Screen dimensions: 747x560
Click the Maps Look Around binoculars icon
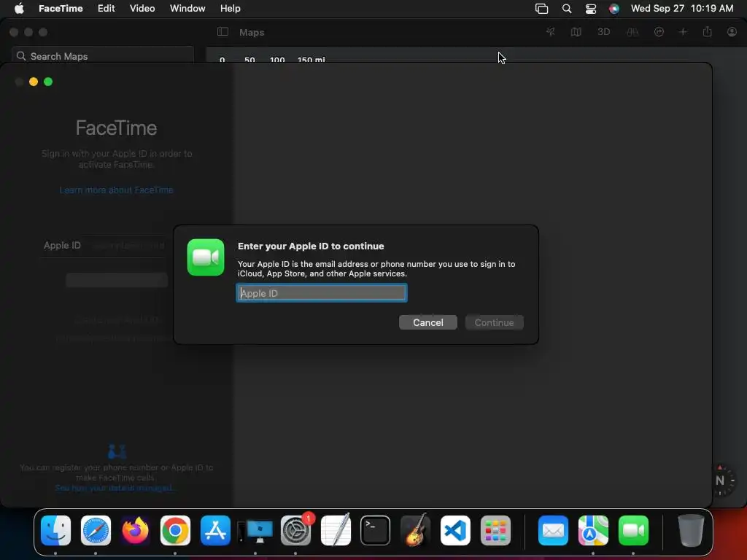632,32
